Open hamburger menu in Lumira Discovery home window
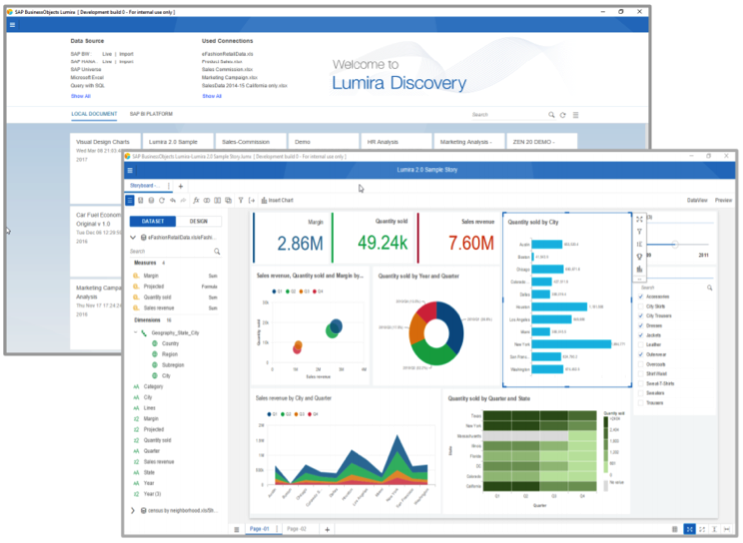Screen dimensions: 743x543 point(12,25)
